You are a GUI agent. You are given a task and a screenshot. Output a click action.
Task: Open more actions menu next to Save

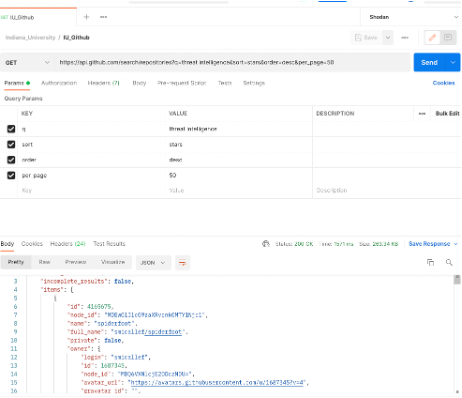[405, 38]
